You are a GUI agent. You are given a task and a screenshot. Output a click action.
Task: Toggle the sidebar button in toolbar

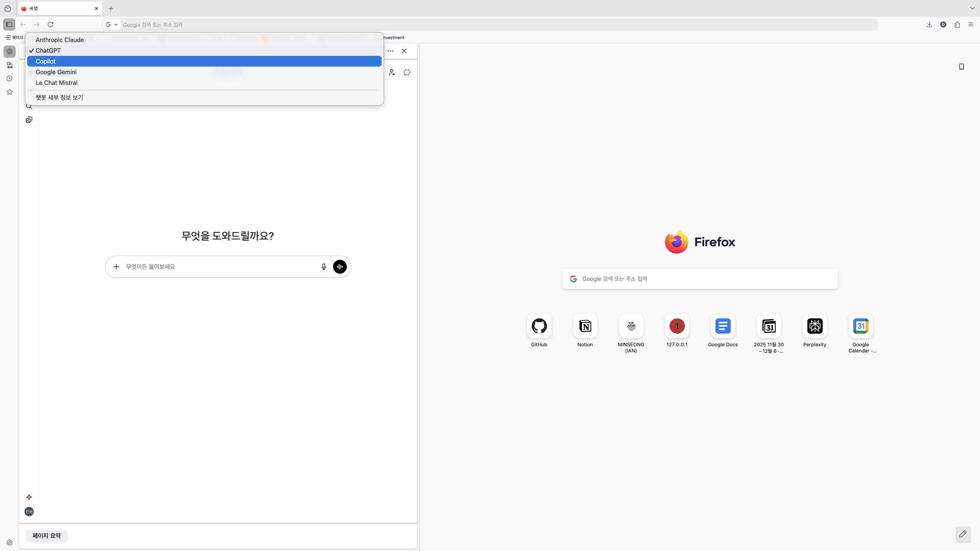(9, 24)
